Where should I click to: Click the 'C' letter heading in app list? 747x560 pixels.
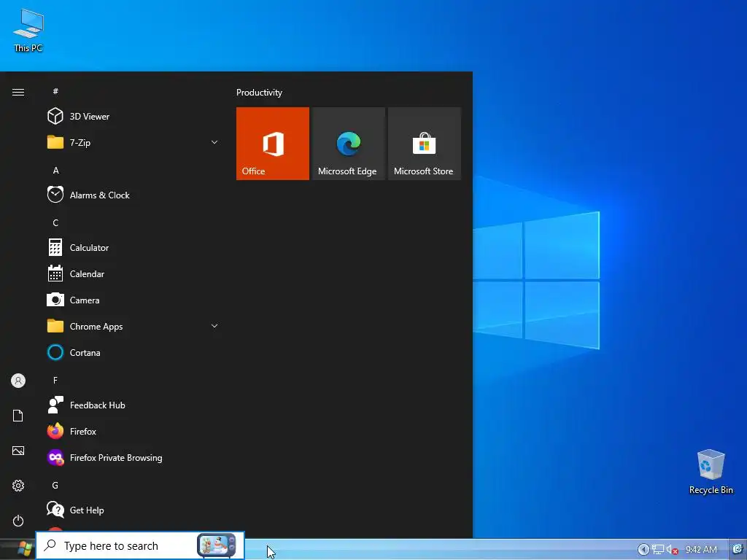pos(55,223)
